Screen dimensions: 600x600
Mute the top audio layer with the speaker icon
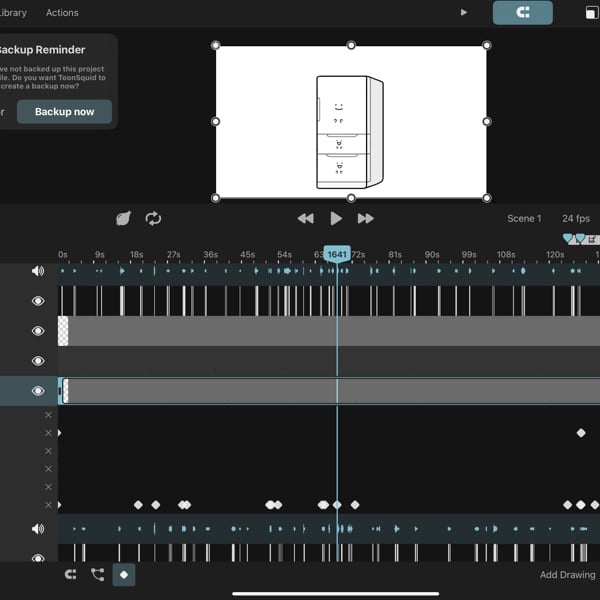click(x=38, y=271)
